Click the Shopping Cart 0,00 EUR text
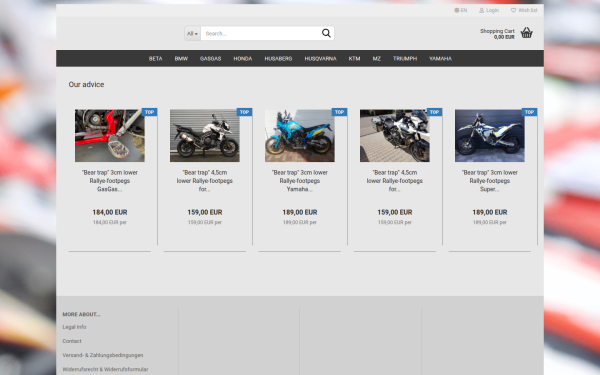600x375 pixels. click(x=497, y=34)
